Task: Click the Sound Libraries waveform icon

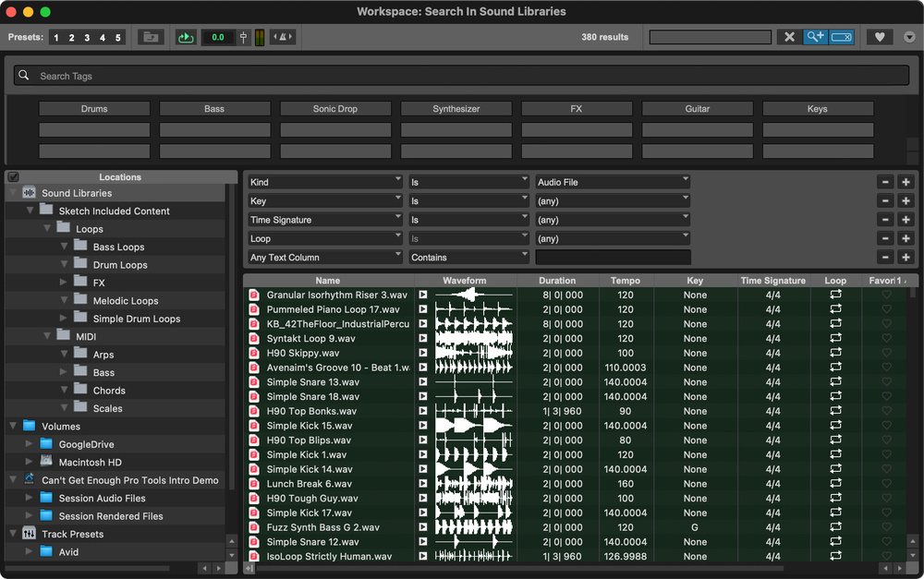Action: point(30,193)
